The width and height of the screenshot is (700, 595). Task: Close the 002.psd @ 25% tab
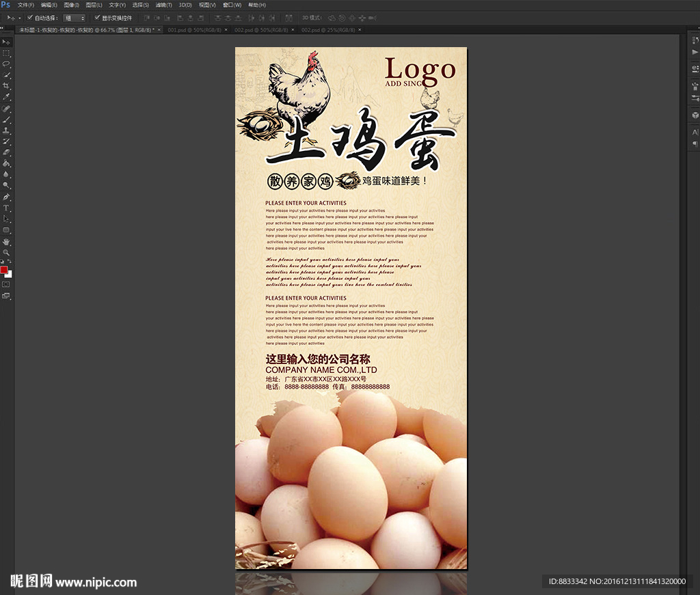coord(360,30)
